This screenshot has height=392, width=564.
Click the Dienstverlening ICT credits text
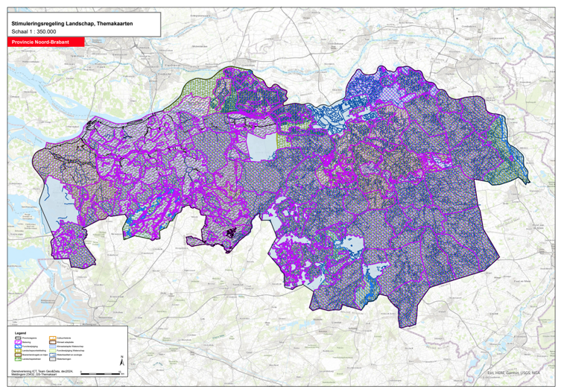tap(42, 370)
